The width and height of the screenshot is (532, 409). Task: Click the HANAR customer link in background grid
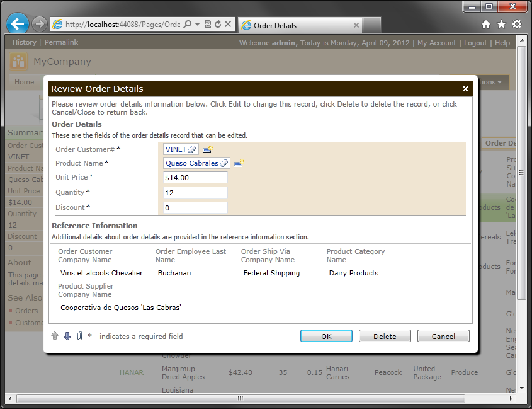[x=132, y=372]
